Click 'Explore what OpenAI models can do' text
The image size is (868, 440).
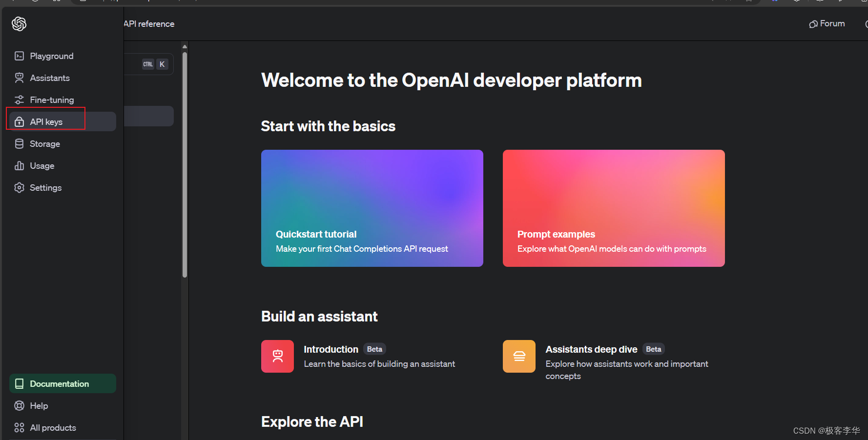(x=612, y=249)
